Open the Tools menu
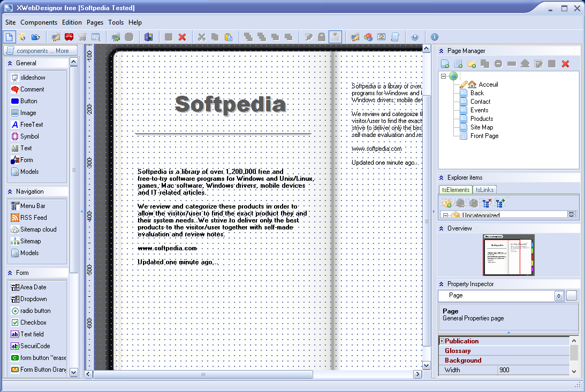The image size is (585, 392). [116, 22]
